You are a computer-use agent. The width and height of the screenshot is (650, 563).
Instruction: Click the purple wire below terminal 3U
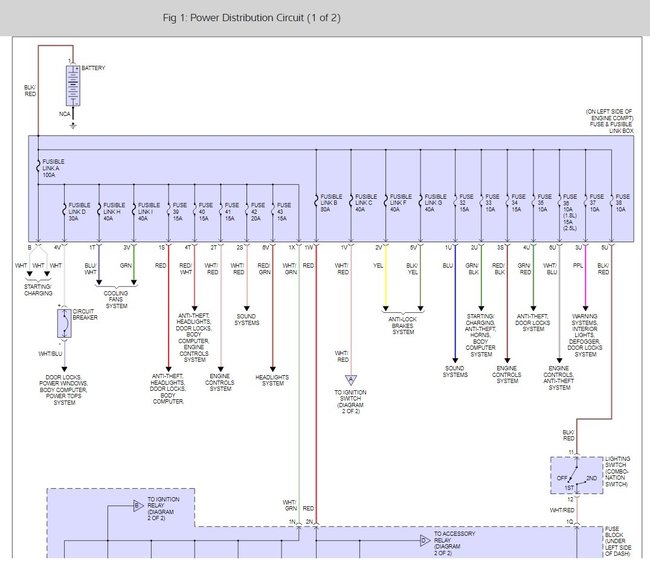click(x=585, y=276)
